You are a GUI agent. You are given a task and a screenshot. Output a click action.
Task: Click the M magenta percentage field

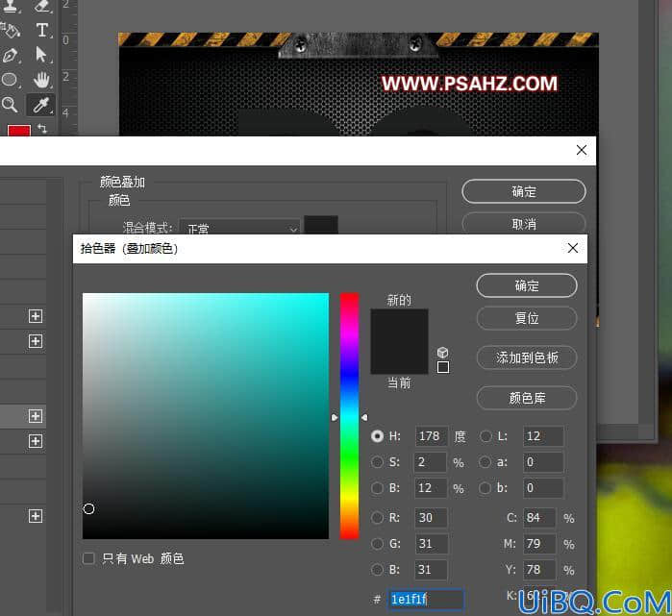(x=539, y=544)
